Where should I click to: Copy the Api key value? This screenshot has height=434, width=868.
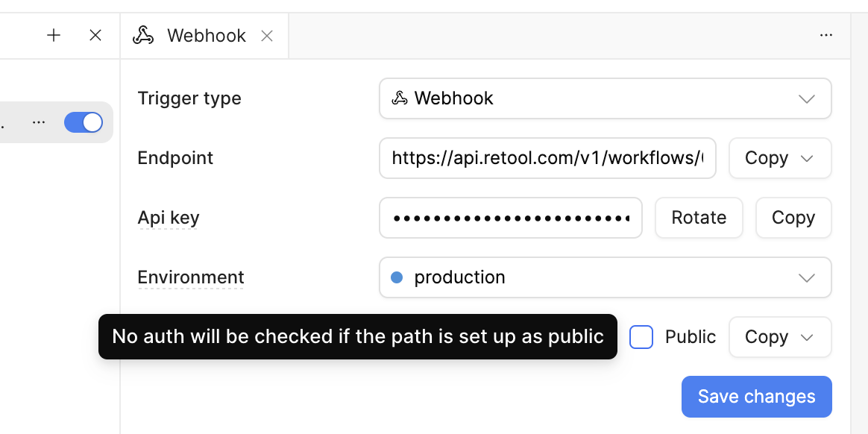pos(793,218)
